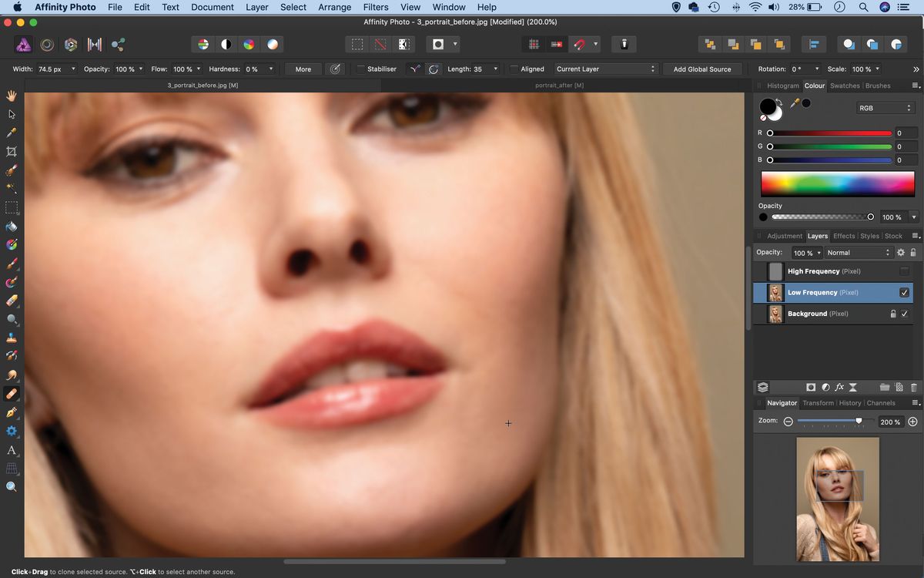The image size is (924, 578).
Task: Unlock the Background layer
Action: click(893, 314)
